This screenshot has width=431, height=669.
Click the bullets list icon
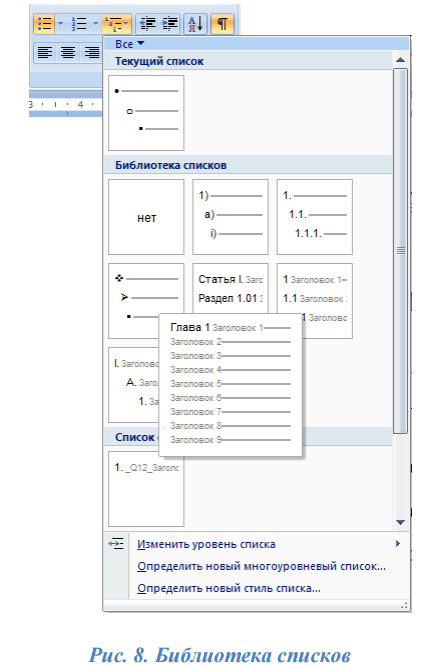(x=44, y=23)
